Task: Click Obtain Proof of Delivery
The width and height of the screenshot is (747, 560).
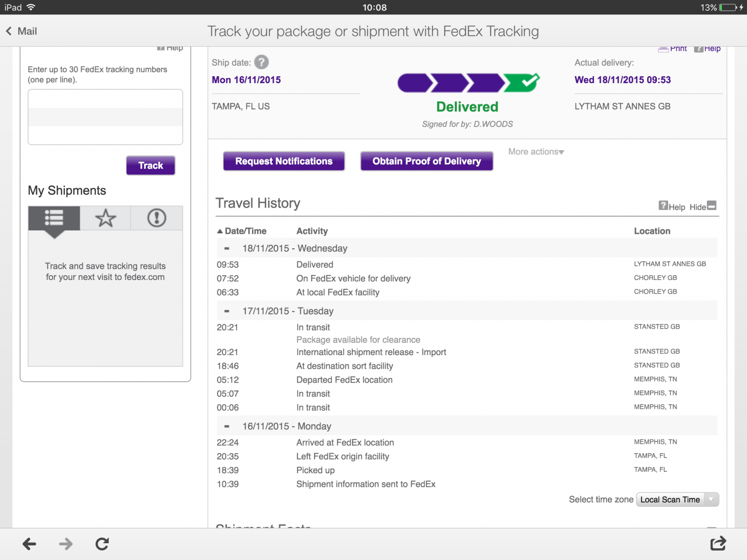Action: 427,161
